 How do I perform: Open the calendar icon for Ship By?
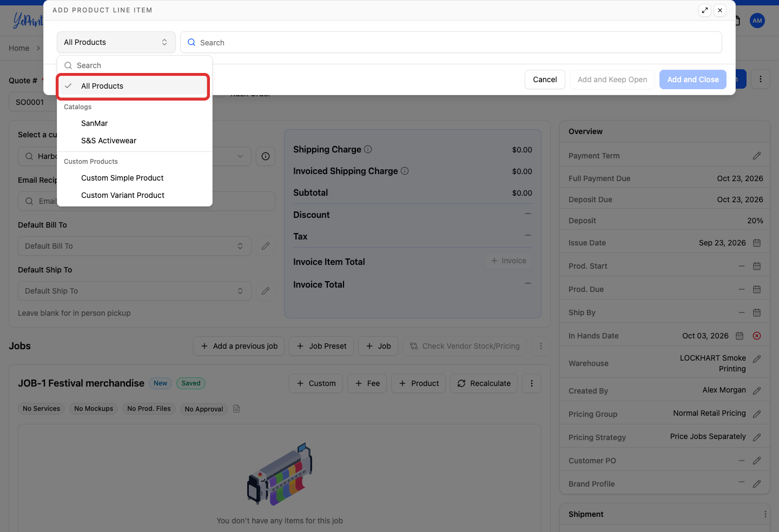click(757, 312)
